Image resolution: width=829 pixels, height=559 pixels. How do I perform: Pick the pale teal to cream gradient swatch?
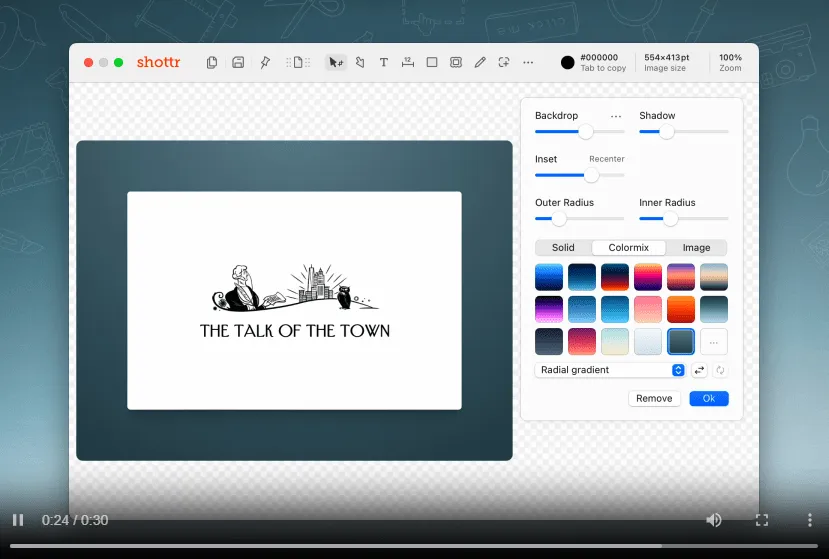[x=615, y=341]
